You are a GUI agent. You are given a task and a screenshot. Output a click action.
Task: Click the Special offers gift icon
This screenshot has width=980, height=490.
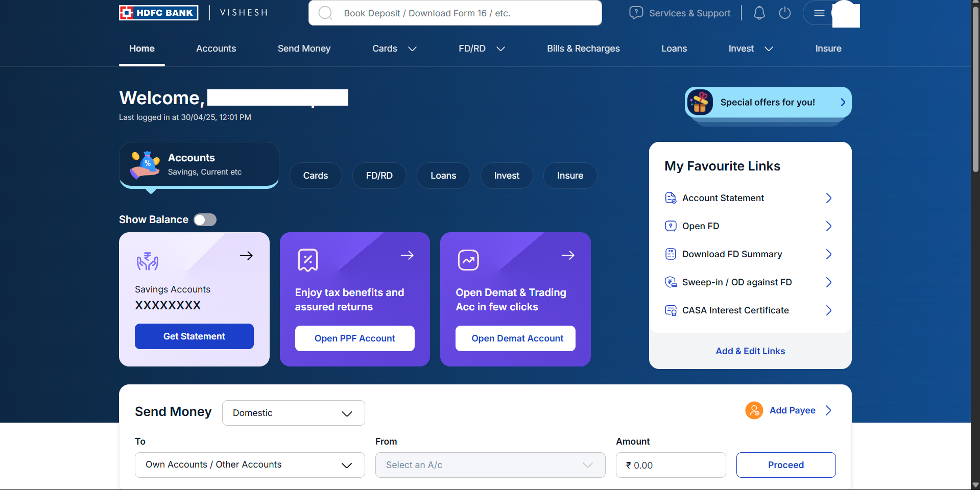point(700,102)
